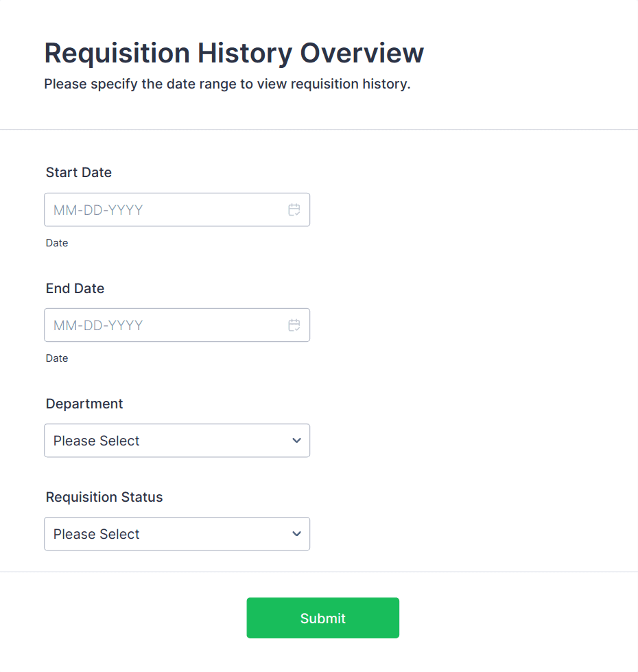Click the Requisition Status dropdown chevron arrow
The image size is (638, 672).
296,534
